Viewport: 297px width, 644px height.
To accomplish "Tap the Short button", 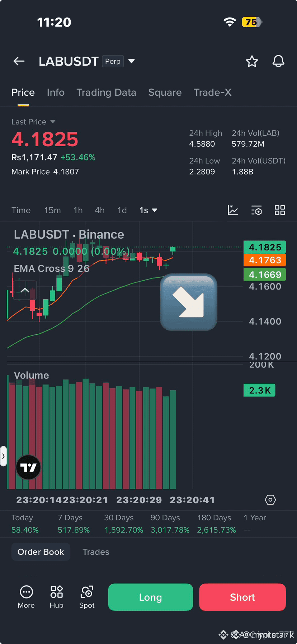I will point(242,597).
